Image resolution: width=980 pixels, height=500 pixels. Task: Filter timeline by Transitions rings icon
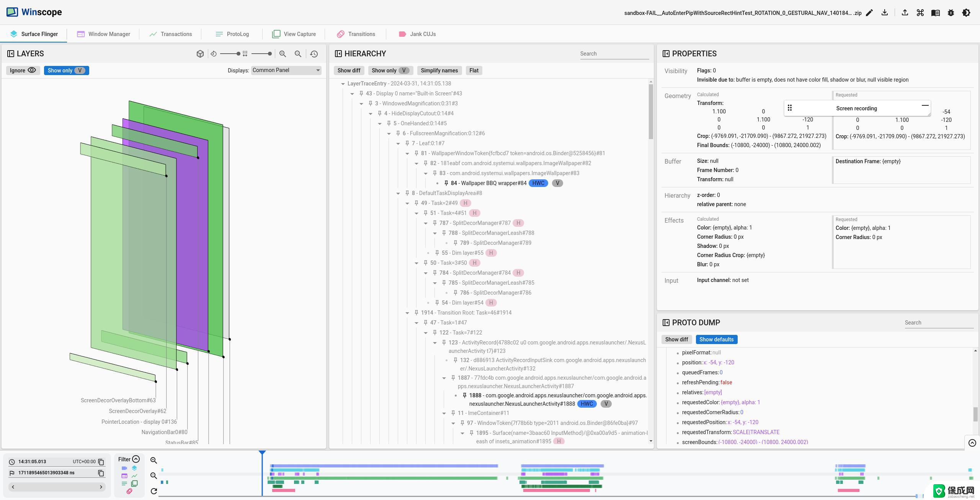click(x=129, y=491)
